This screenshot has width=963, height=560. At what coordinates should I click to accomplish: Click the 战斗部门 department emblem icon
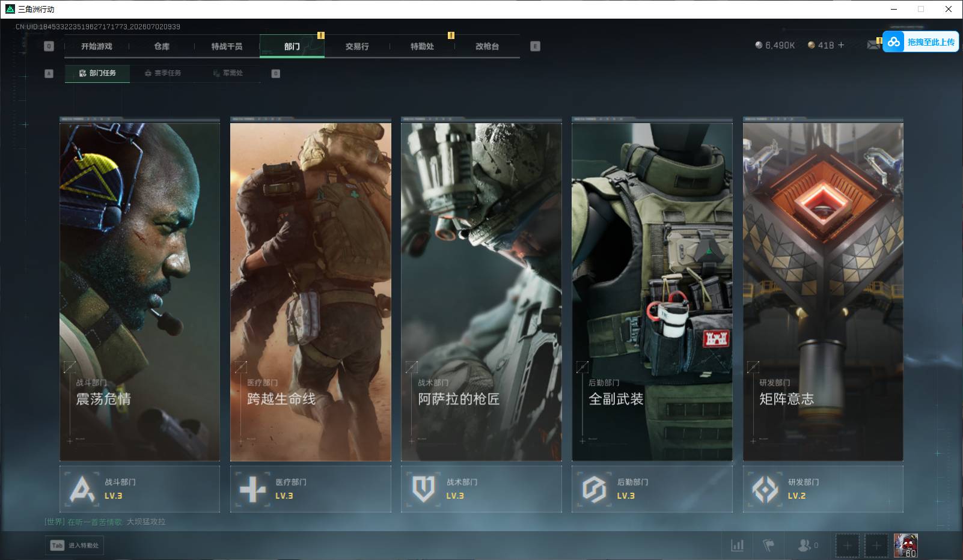point(82,489)
